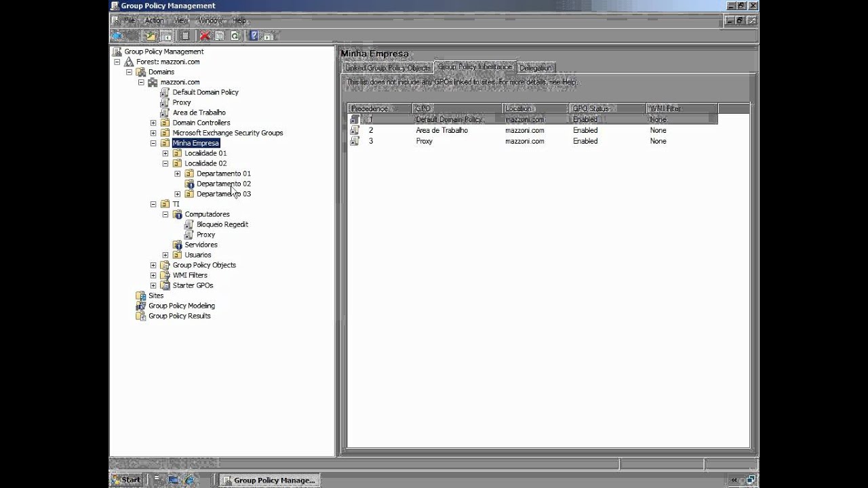868x488 pixels.
Task: Toggle the Show/Hide Action Pane icon
Action: pos(269,35)
